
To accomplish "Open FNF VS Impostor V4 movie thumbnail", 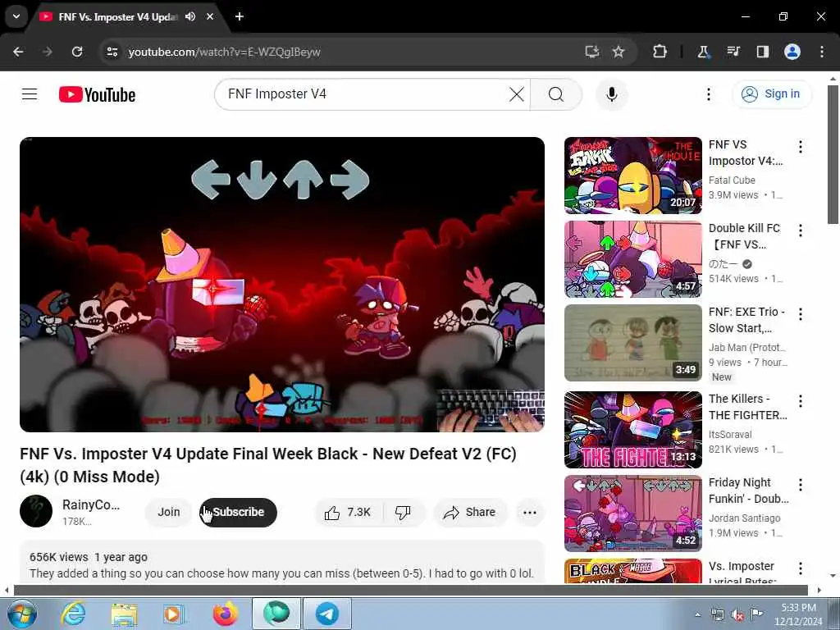I will click(632, 176).
